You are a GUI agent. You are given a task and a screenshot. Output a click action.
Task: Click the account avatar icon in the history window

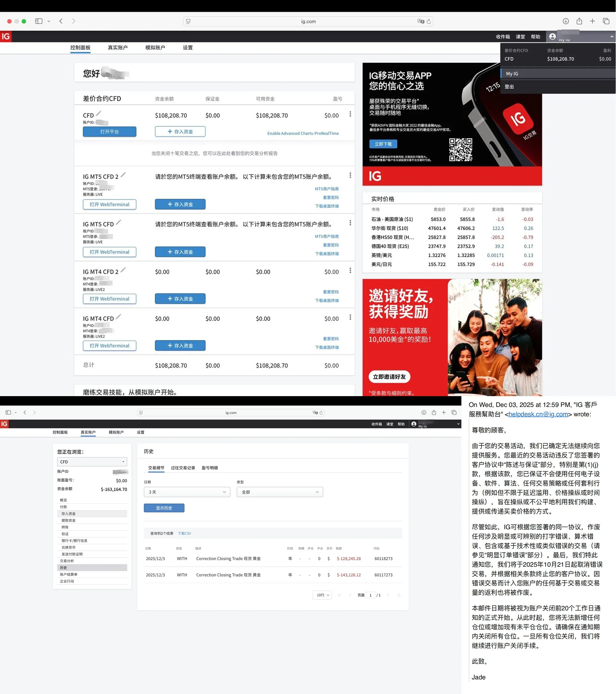[414, 424]
